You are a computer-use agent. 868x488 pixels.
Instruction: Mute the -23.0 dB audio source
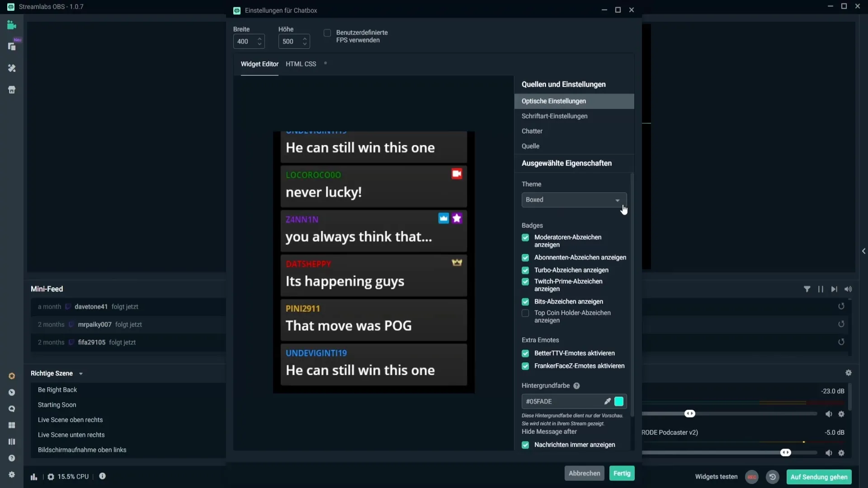[x=829, y=414]
